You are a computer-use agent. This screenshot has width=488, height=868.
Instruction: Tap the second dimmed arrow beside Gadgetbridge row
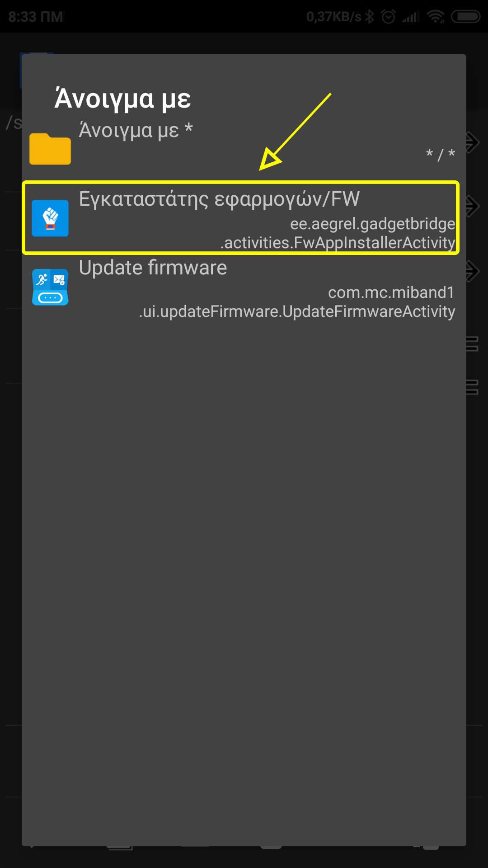pyautogui.click(x=473, y=207)
